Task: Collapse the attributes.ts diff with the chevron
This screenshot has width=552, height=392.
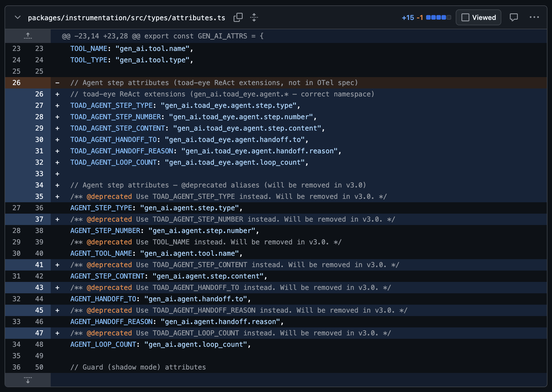Action: point(17,17)
